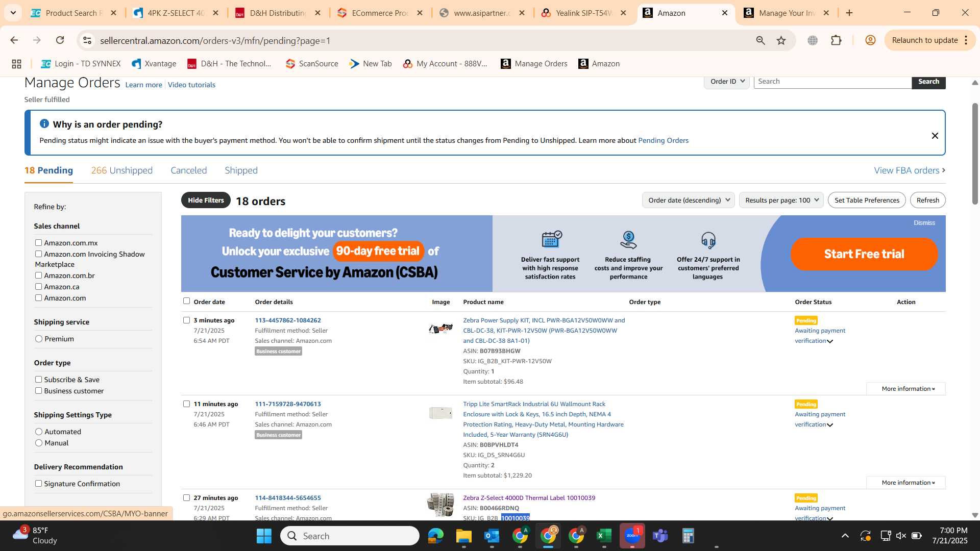The height and width of the screenshot is (551, 980).
Task: Open Windows Start menu
Action: (x=264, y=536)
